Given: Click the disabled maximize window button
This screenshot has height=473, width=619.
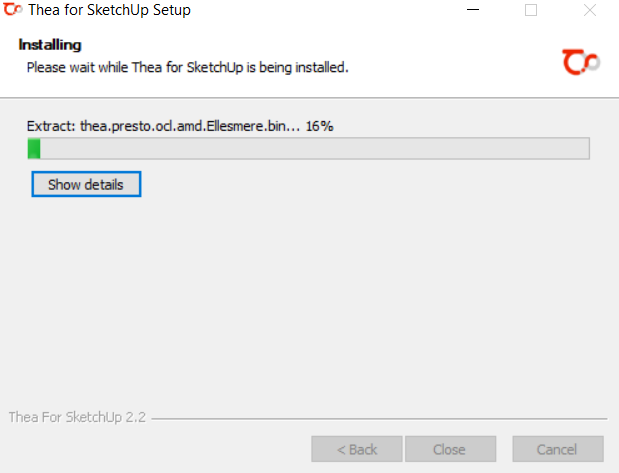Looking at the screenshot, I should tap(531, 10).
